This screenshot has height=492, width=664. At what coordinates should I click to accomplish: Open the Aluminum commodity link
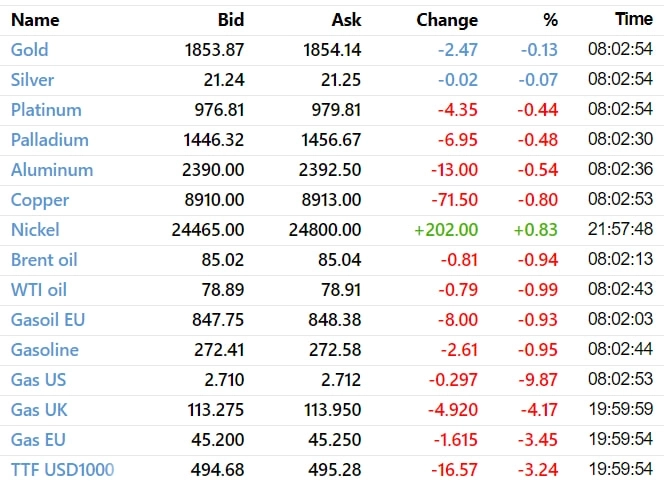coord(51,170)
